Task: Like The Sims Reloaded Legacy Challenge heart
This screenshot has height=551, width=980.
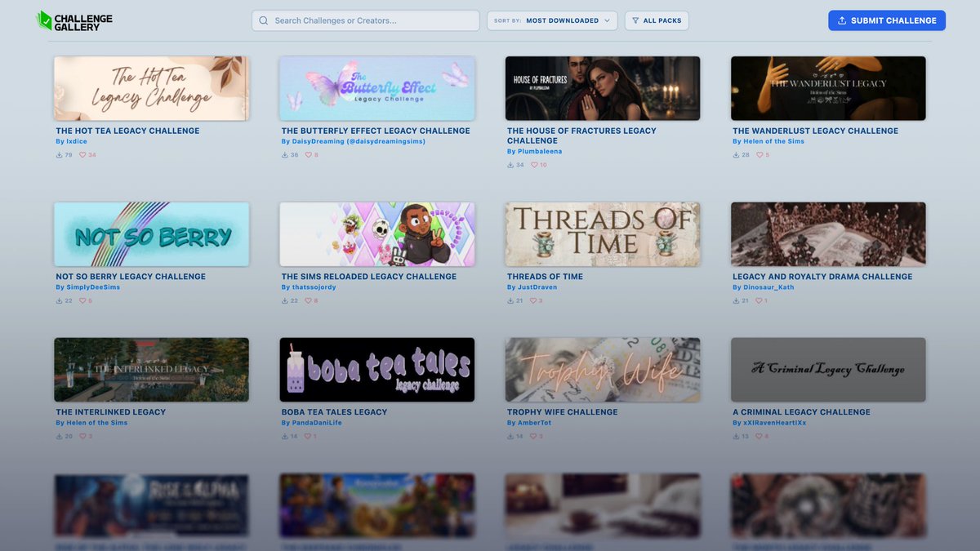Action: pyautogui.click(x=308, y=301)
